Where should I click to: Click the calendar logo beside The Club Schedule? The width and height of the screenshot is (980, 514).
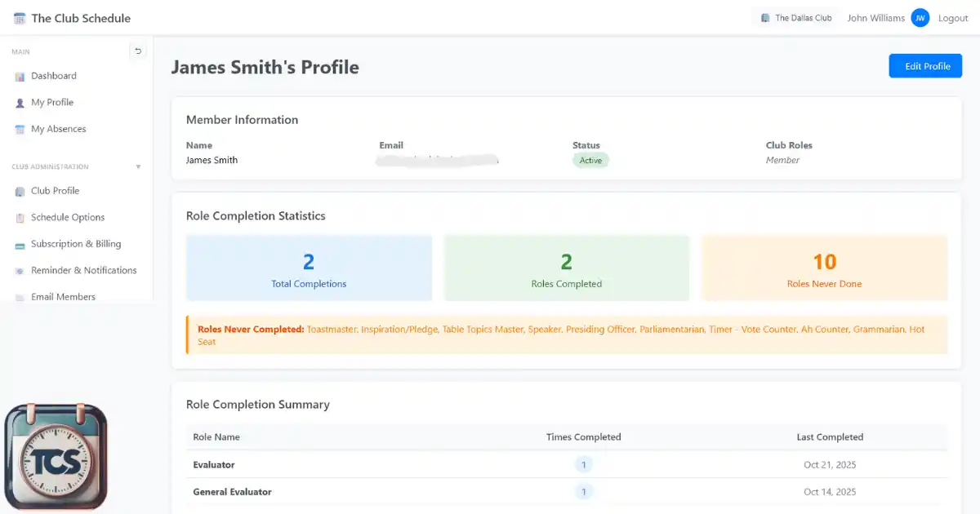[20, 18]
